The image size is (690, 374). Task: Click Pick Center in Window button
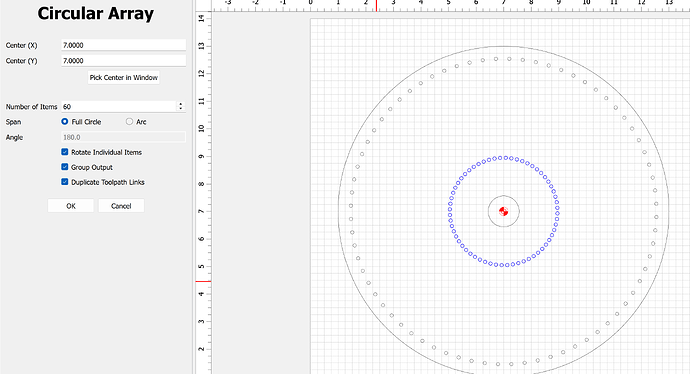[124, 77]
